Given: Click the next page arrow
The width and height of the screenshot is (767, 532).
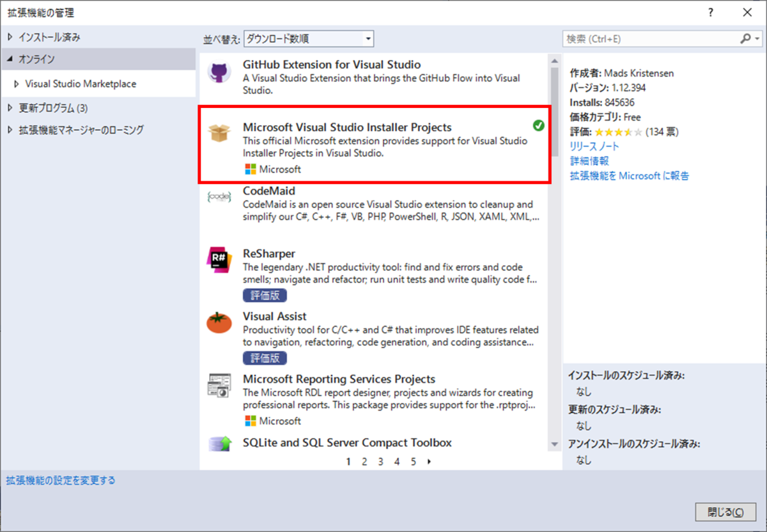Looking at the screenshot, I should 428,461.
